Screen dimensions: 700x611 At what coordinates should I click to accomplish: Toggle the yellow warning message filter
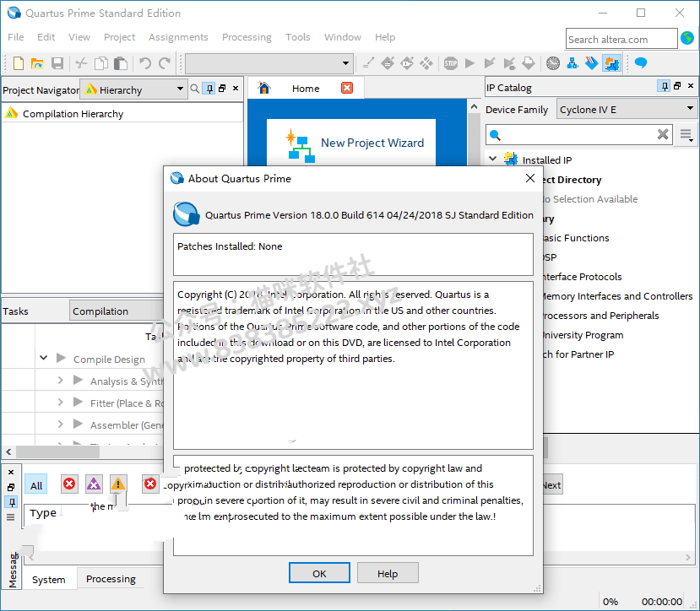pos(118,484)
